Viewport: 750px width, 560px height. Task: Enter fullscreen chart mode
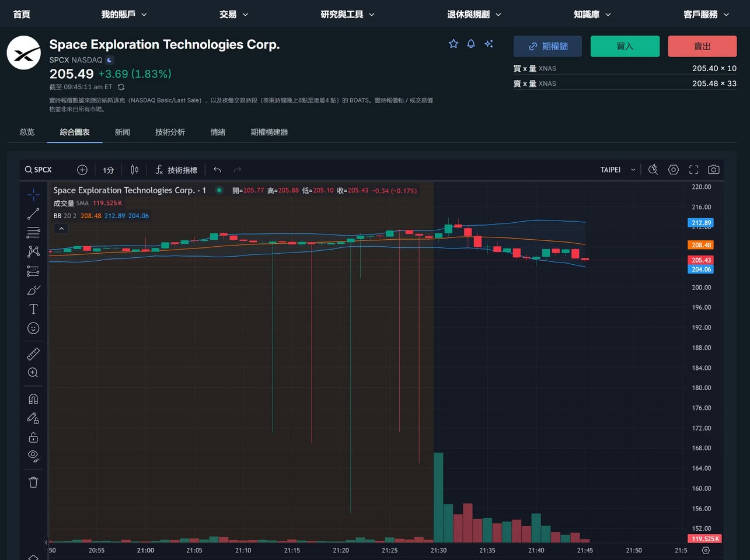click(693, 170)
